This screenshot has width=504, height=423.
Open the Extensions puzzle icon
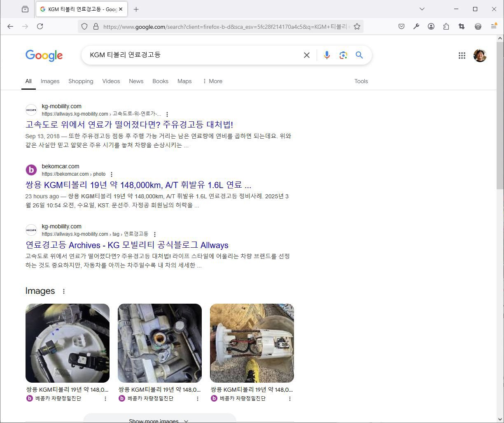coord(446,26)
